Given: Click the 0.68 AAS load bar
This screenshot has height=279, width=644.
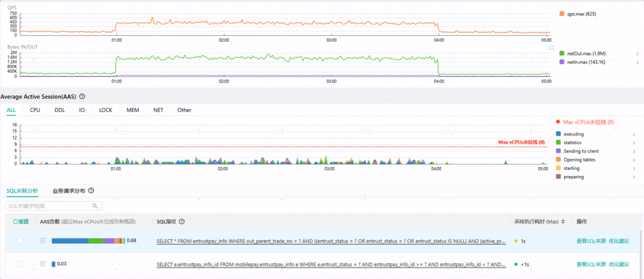Looking at the screenshot, I should click(88, 241).
